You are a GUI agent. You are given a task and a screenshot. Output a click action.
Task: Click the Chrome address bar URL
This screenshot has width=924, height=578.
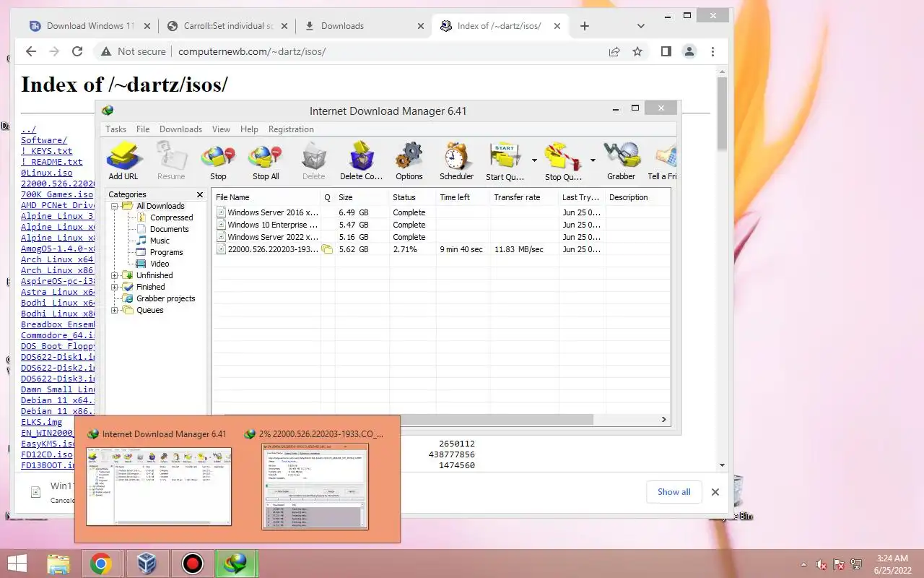click(252, 51)
